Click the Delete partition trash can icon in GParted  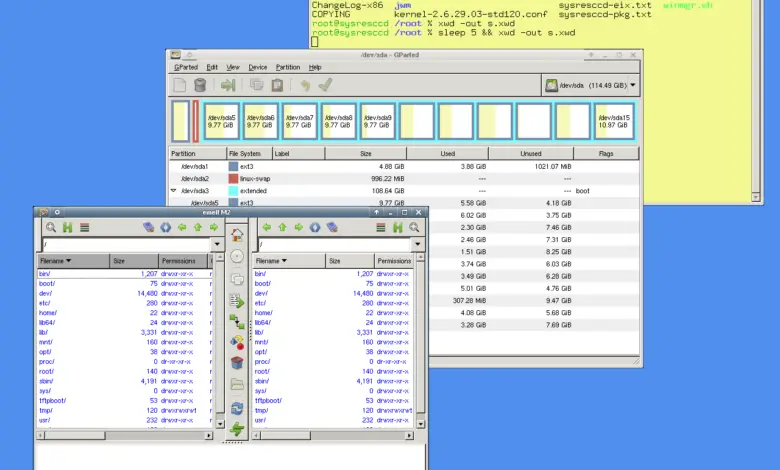(x=199, y=85)
